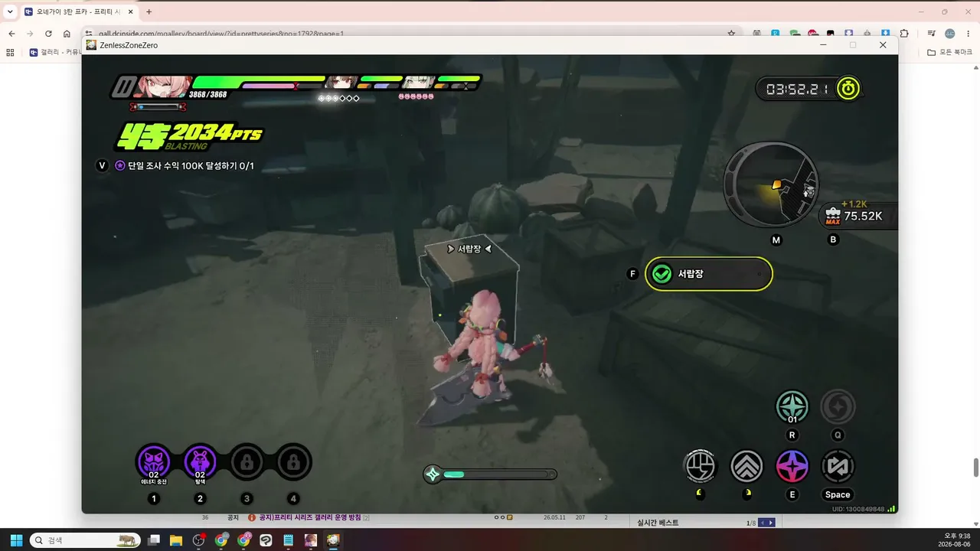
Task: Click the previous arrow in 실시간 베스트
Action: coord(763,523)
